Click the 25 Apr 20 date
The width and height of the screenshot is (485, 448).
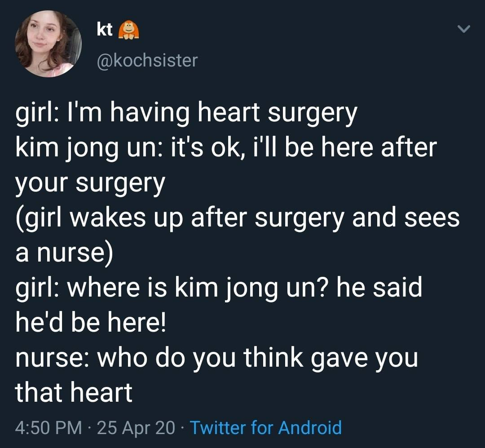pyautogui.click(x=136, y=427)
